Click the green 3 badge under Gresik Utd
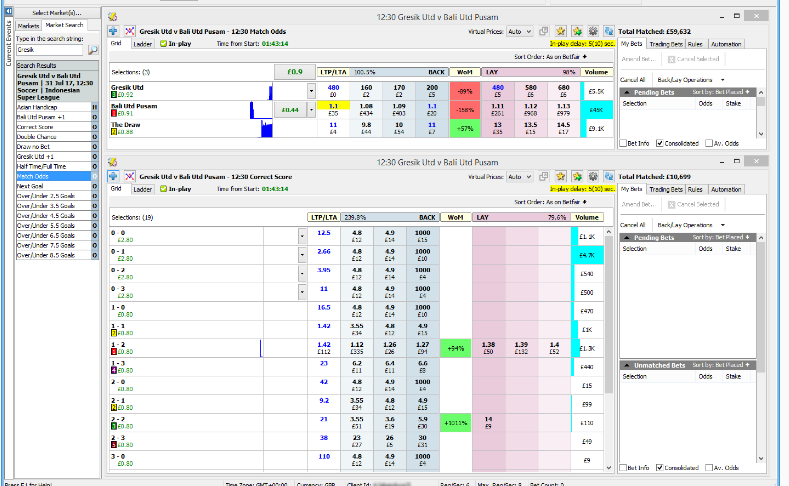Viewport: 789px width, 486px height. pos(114,95)
